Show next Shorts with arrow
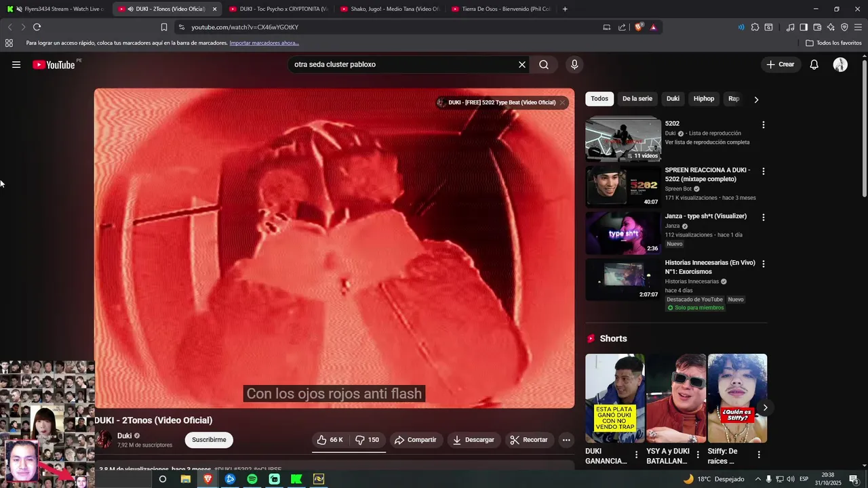Screen dimensions: 868x488 (x=765, y=407)
